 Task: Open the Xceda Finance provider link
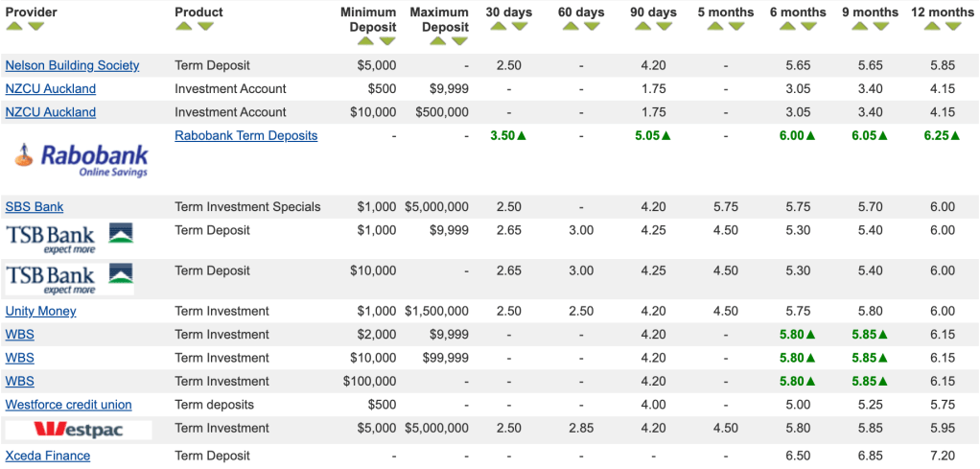click(x=48, y=456)
